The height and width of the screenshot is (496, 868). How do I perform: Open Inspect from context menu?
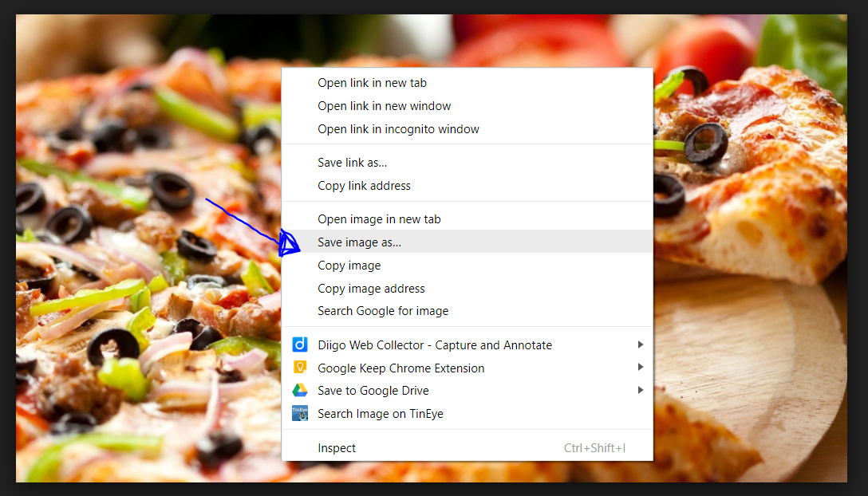tap(468, 448)
